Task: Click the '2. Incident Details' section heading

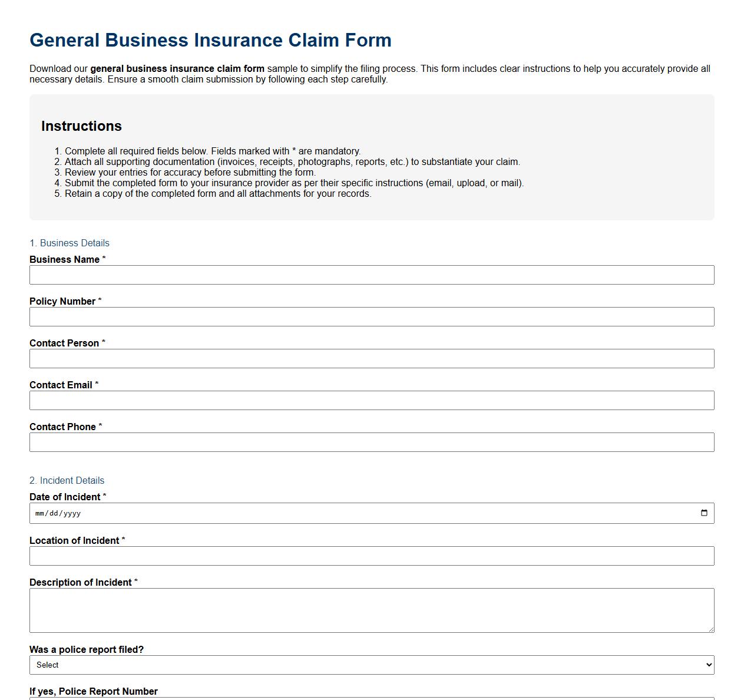Action: [x=67, y=480]
